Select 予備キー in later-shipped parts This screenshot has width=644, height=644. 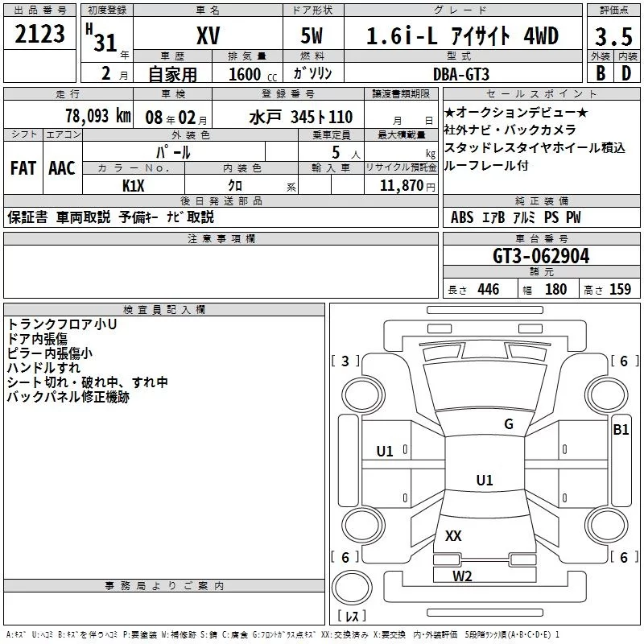138,217
